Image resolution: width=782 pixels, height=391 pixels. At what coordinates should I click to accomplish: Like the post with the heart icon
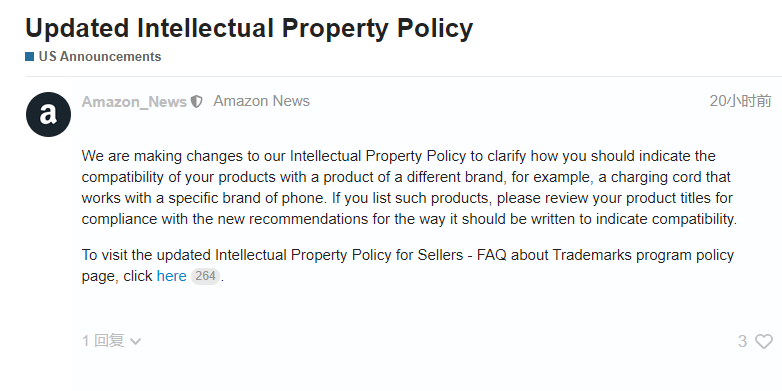(764, 341)
